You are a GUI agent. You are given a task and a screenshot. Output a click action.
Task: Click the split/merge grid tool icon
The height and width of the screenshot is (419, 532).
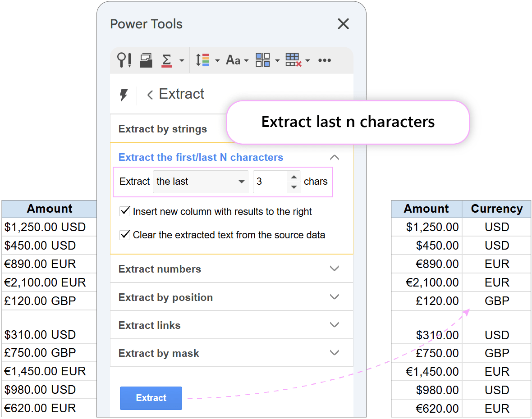tap(262, 60)
